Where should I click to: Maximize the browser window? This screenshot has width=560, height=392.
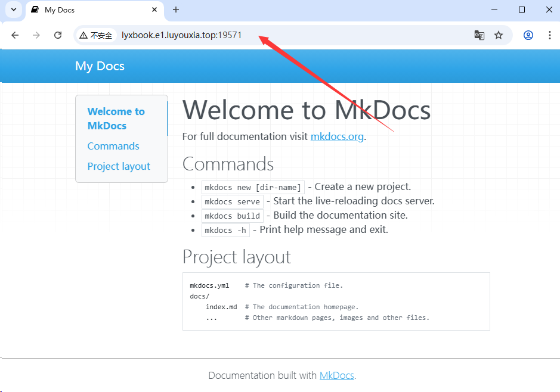click(x=522, y=10)
